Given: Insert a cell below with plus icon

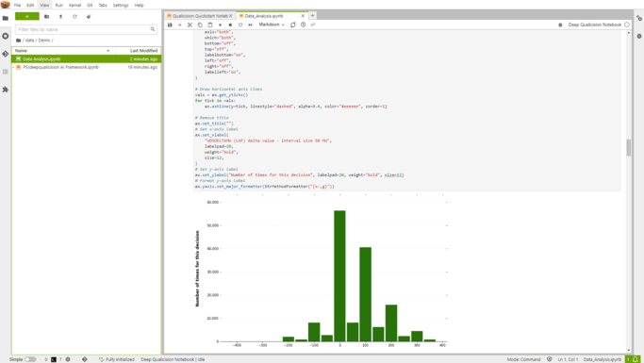Looking at the screenshot, I should pos(180,25).
